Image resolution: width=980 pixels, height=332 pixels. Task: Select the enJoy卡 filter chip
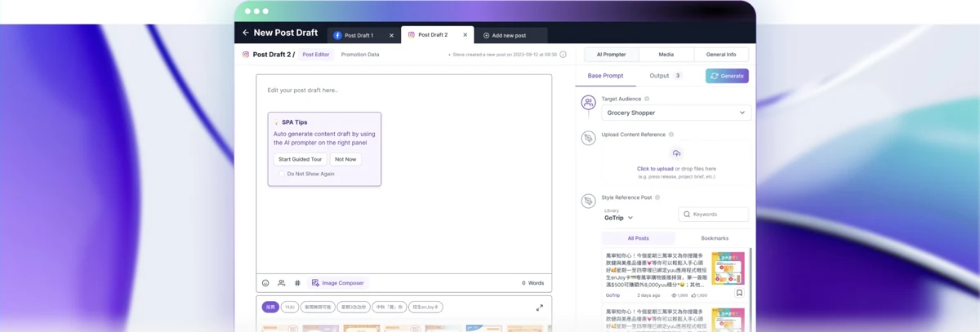click(425, 307)
